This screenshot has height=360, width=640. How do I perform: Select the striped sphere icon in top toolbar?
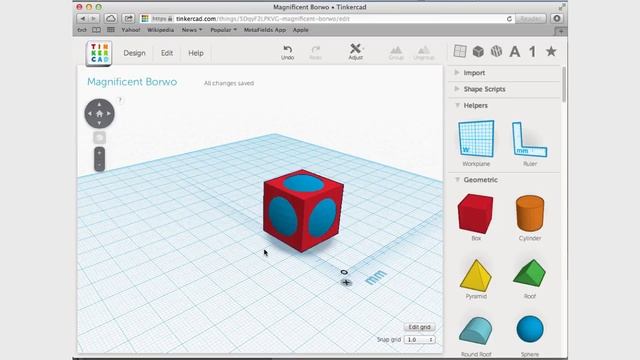point(496,51)
